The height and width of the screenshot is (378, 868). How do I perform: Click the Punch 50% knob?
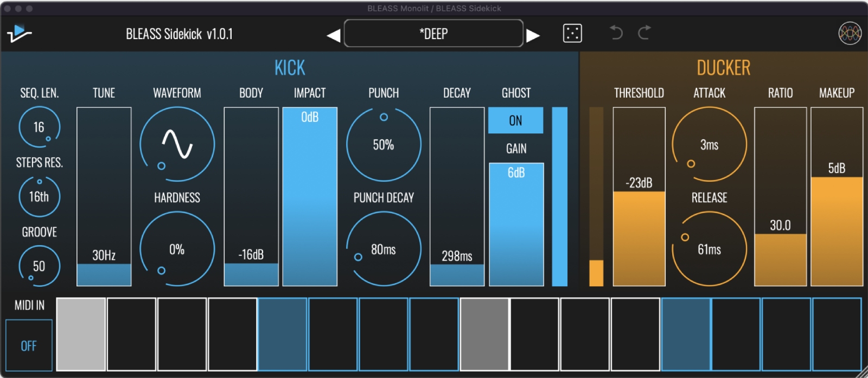coord(384,144)
